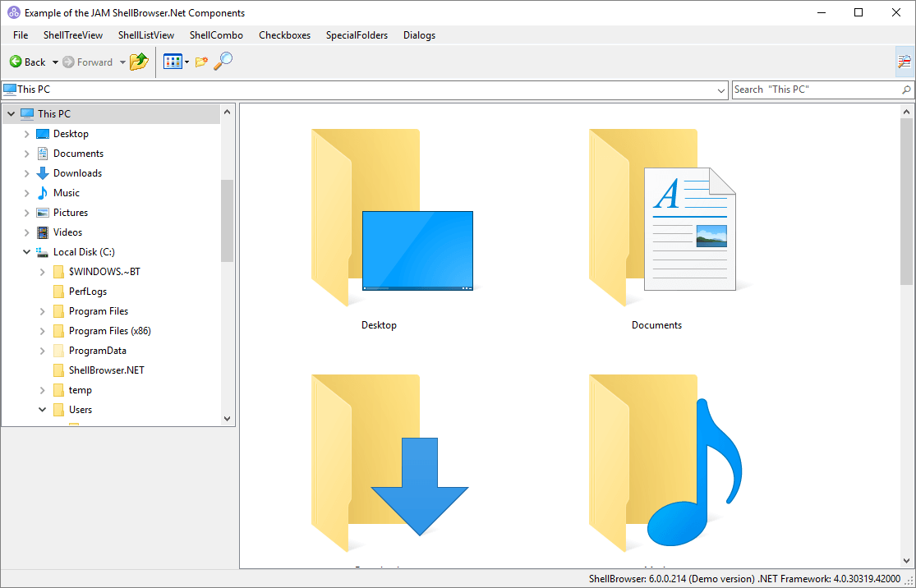The height and width of the screenshot is (588, 916).
Task: Click the up-one-folder toolbar icon
Action: point(138,62)
